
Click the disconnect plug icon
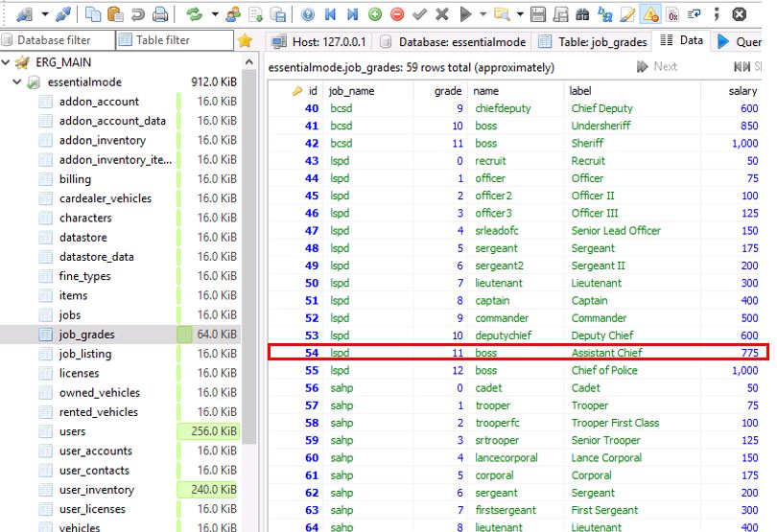pyautogui.click(x=63, y=14)
